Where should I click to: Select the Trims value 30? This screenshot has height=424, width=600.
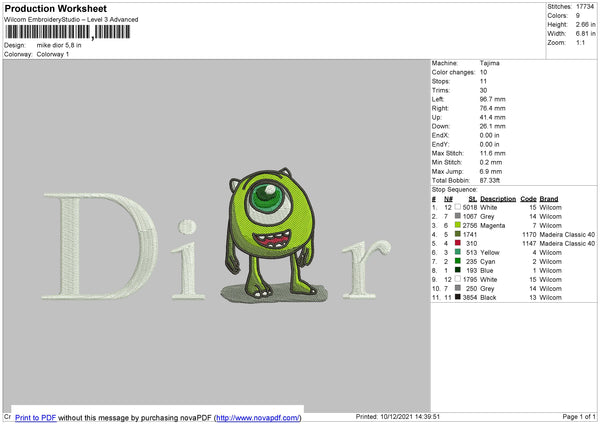483,90
